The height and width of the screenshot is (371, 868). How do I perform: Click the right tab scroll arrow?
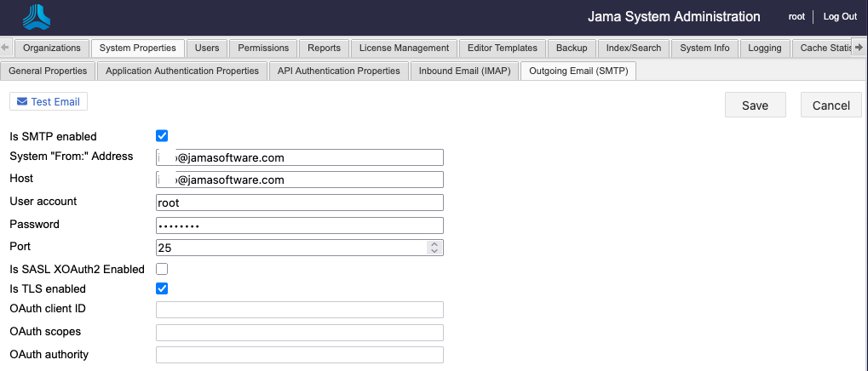point(859,48)
